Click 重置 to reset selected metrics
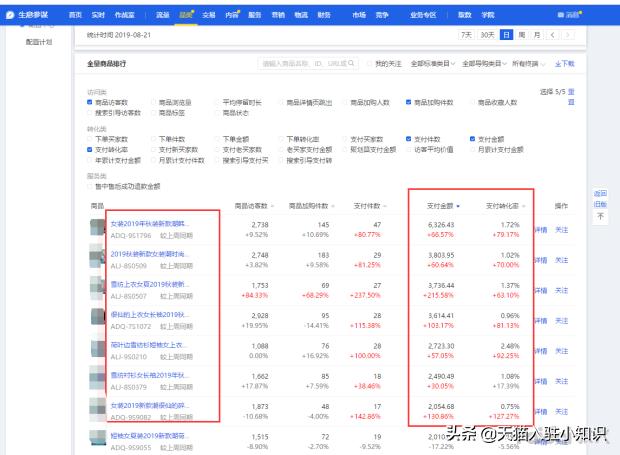The image size is (620, 455). (571, 97)
